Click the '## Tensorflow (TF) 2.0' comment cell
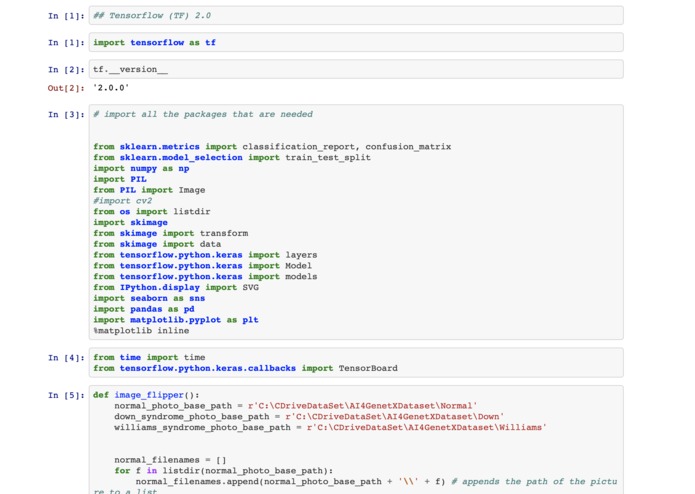 pyautogui.click(x=356, y=16)
